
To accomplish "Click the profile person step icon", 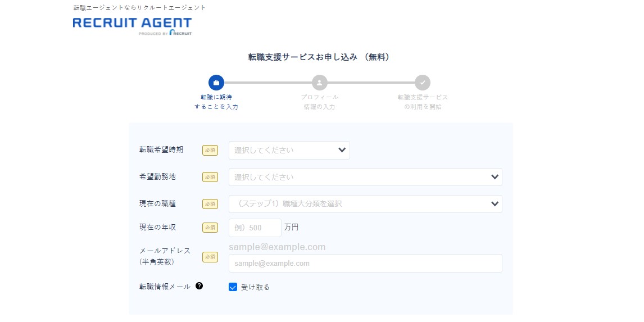I will (319, 83).
